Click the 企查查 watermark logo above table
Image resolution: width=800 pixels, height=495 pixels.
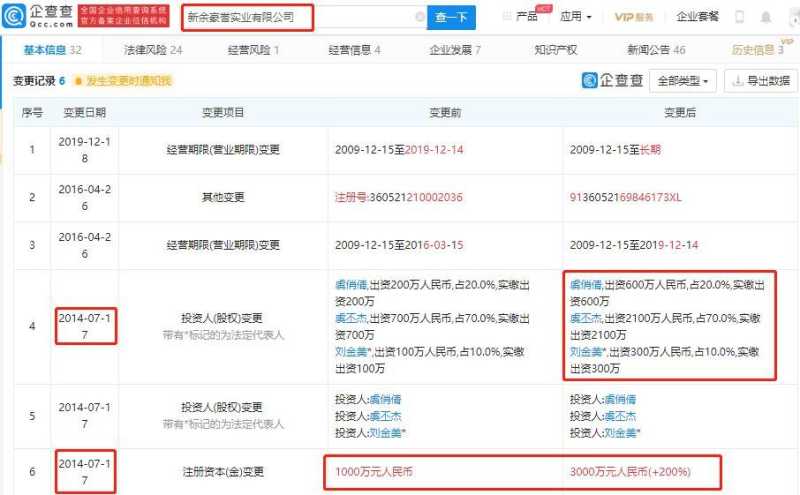(x=613, y=80)
